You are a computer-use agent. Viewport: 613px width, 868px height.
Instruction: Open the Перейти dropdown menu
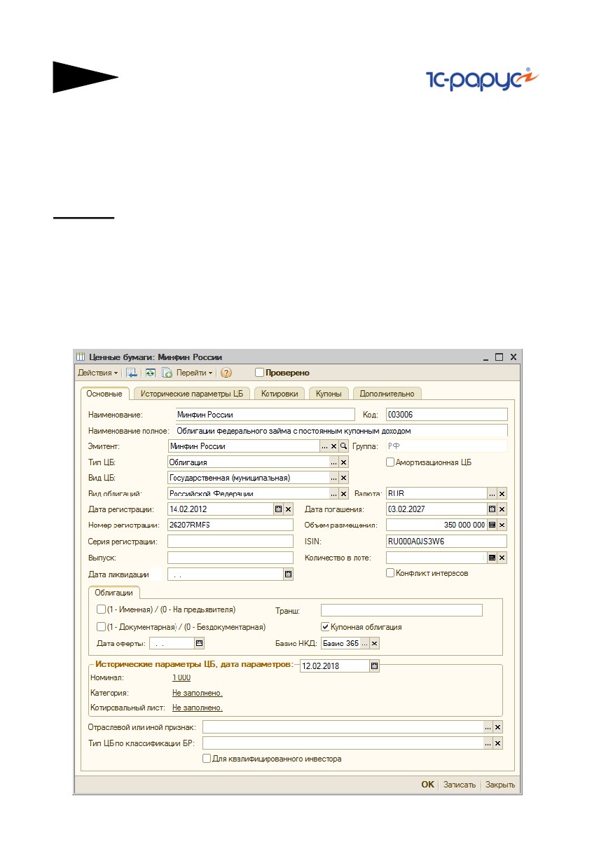coord(194,373)
